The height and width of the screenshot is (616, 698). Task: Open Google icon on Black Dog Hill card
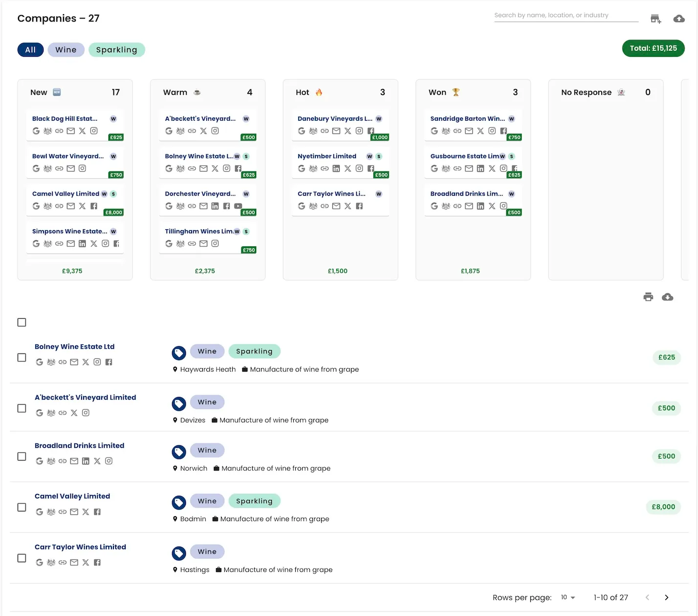[36, 131]
